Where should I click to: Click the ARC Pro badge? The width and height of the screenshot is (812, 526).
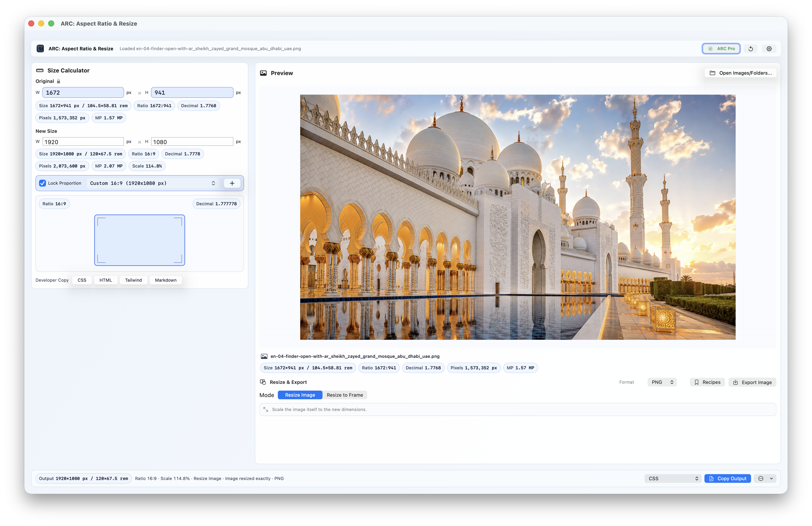point(721,48)
